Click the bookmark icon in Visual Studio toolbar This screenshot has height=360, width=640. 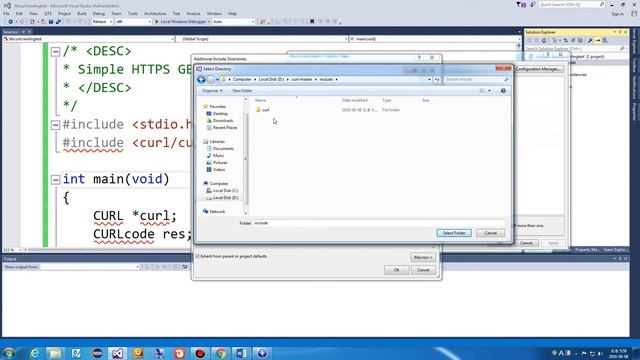tap(312, 22)
